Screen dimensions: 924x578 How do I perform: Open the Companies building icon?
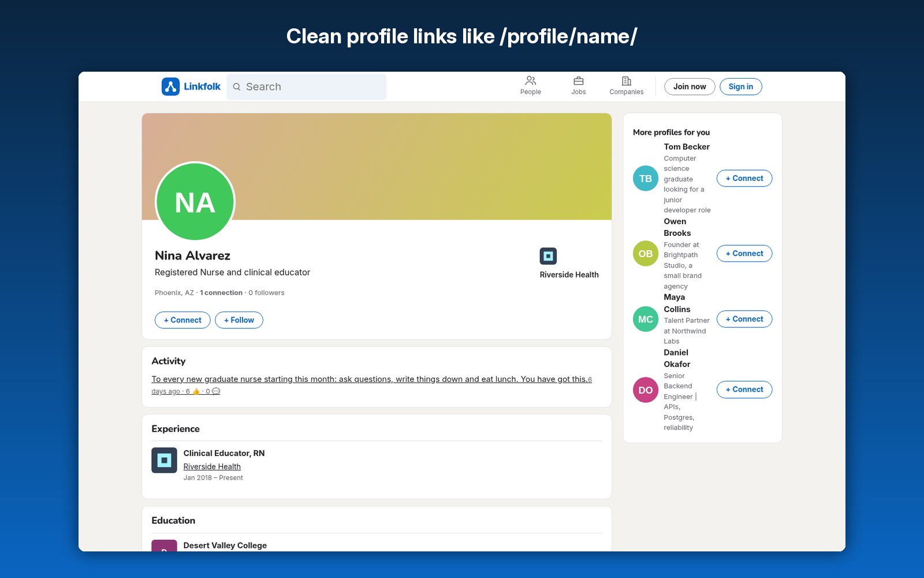(627, 81)
